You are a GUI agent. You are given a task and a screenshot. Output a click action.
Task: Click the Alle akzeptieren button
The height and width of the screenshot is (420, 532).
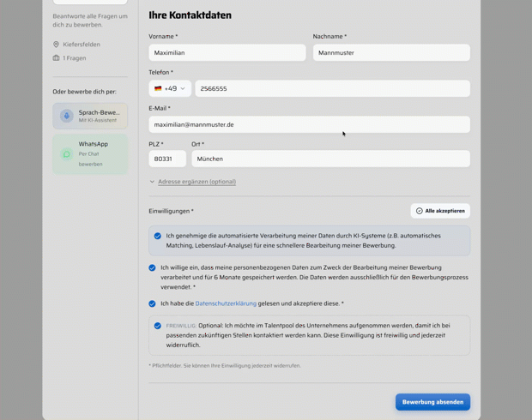tap(440, 211)
